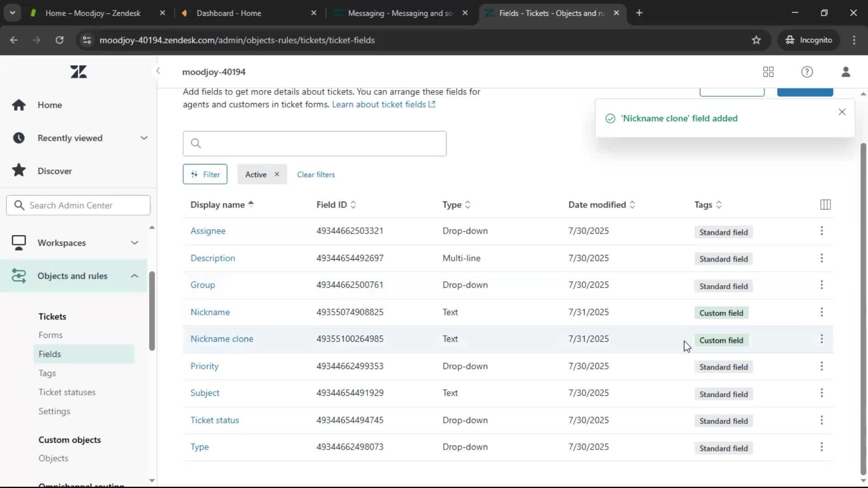This screenshot has width=868, height=488.
Task: Open Ticket statuses in sidebar
Action: [67, 392]
